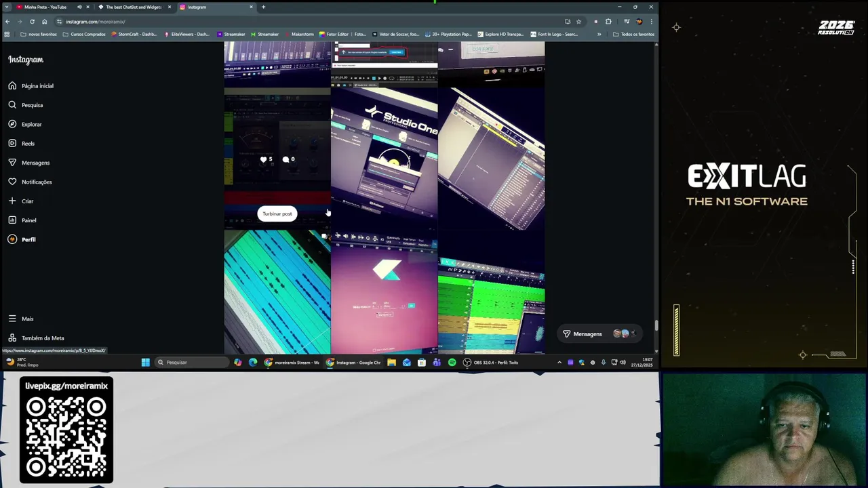Switch to the Minha Preta - YouTube tab
The height and width of the screenshot is (488, 868).
point(45,7)
